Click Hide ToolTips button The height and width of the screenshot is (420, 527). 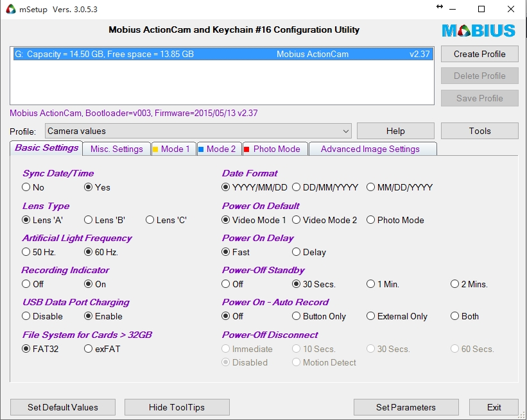[x=177, y=407]
